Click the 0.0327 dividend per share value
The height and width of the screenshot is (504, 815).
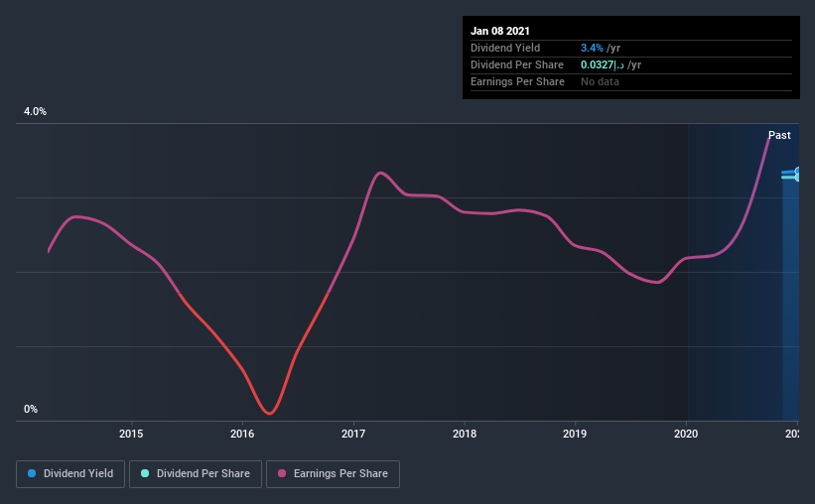click(603, 64)
